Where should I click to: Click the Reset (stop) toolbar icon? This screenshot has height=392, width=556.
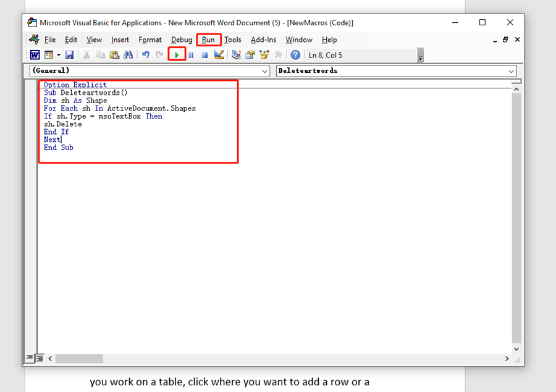[204, 54]
